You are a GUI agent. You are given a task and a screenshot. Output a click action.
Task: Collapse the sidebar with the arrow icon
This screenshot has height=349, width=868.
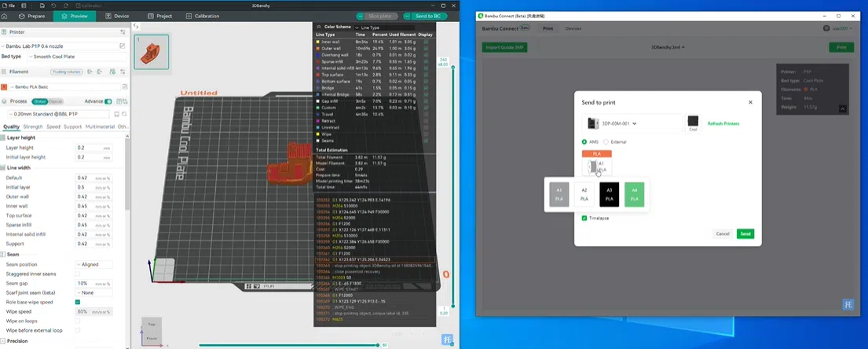pos(136,26)
